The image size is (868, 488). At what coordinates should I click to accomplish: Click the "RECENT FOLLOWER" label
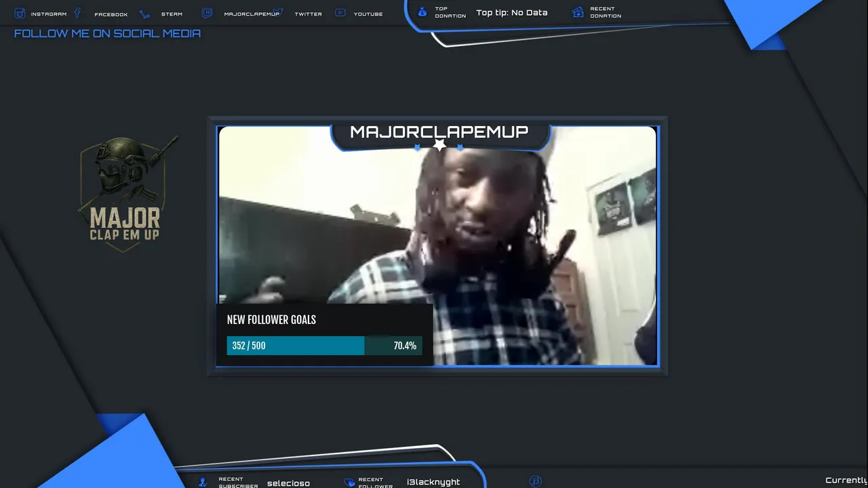pyautogui.click(x=376, y=483)
